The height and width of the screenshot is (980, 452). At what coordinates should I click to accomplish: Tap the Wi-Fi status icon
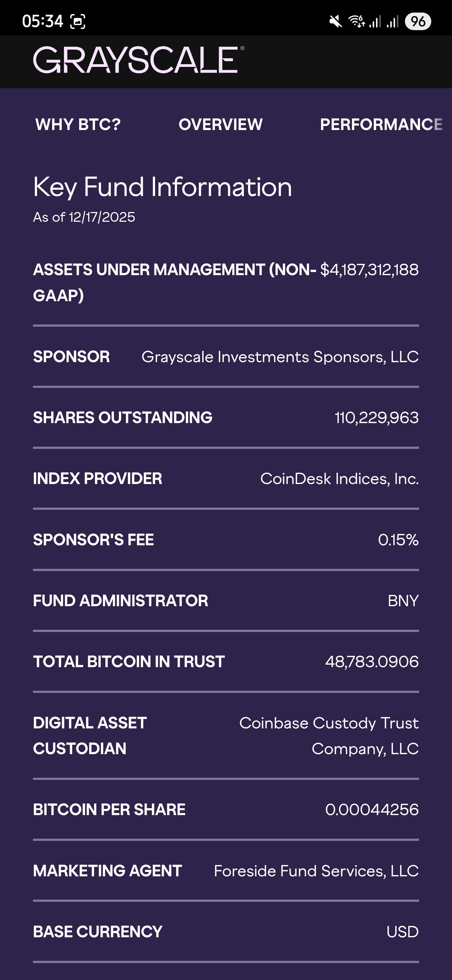(357, 22)
